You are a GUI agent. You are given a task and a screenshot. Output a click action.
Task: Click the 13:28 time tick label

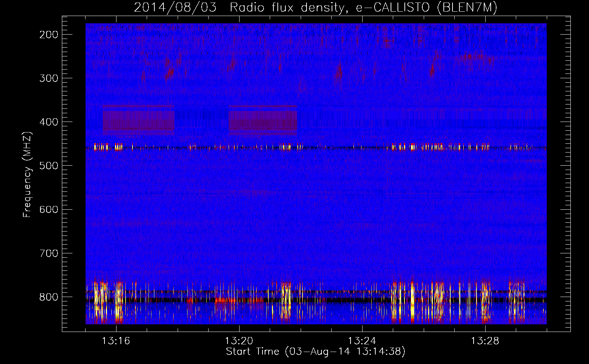coord(485,341)
